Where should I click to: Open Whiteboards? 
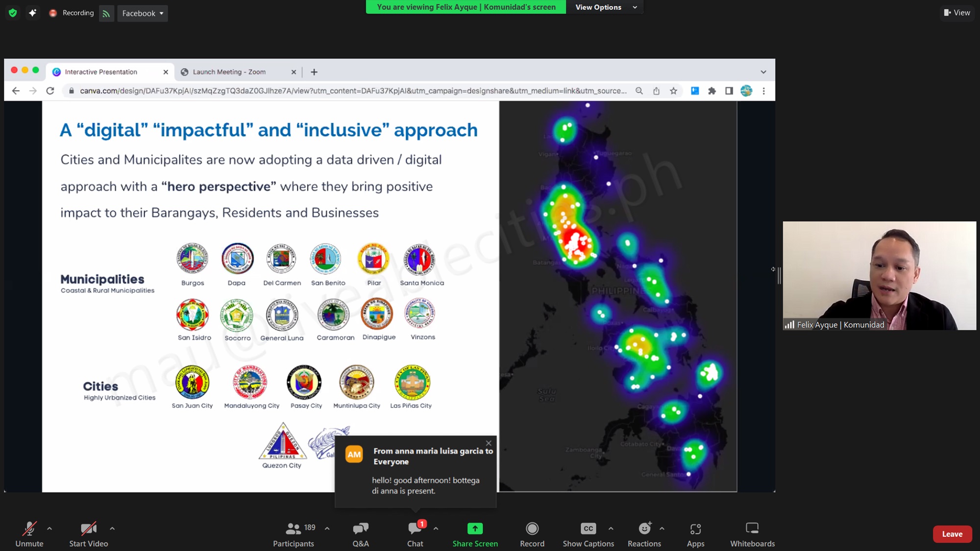coord(752,534)
